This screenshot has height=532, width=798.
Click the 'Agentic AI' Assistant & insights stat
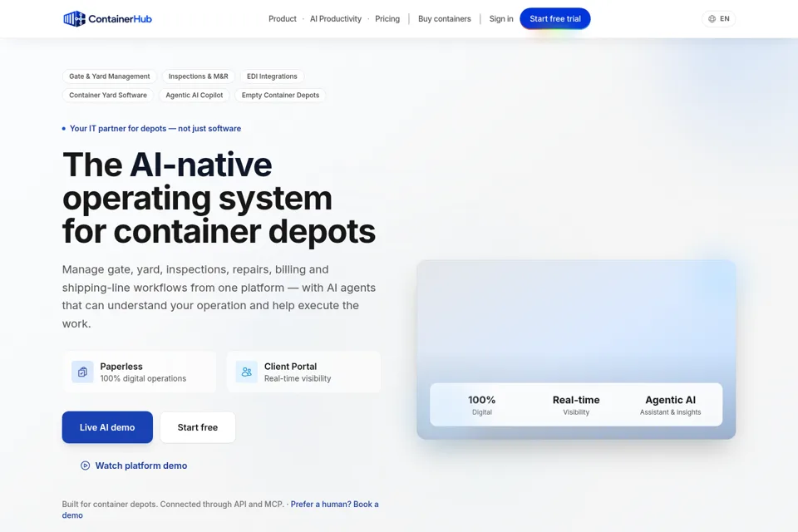coord(670,405)
